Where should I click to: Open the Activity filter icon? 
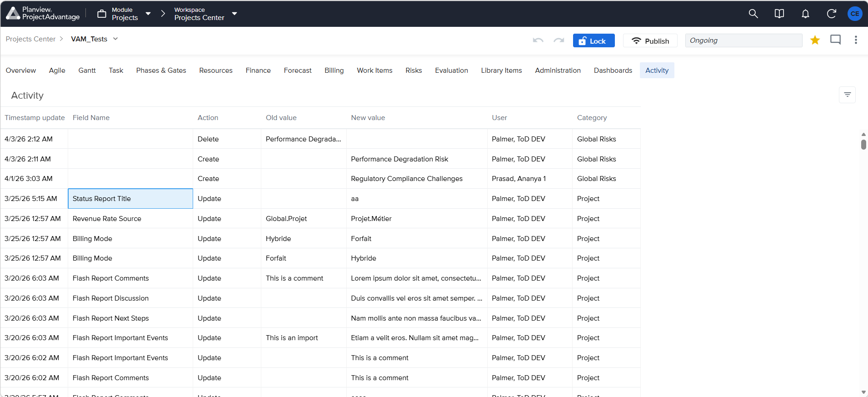click(x=847, y=95)
